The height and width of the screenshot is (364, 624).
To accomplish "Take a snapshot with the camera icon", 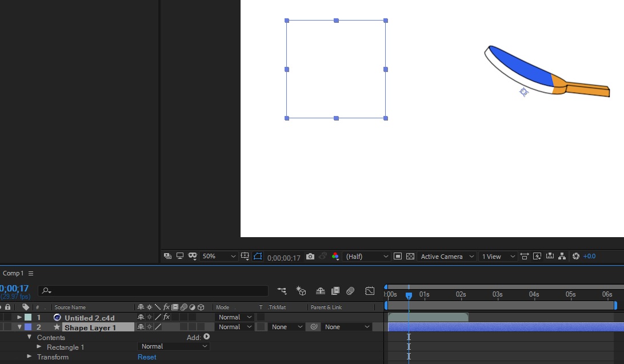I will click(x=310, y=257).
